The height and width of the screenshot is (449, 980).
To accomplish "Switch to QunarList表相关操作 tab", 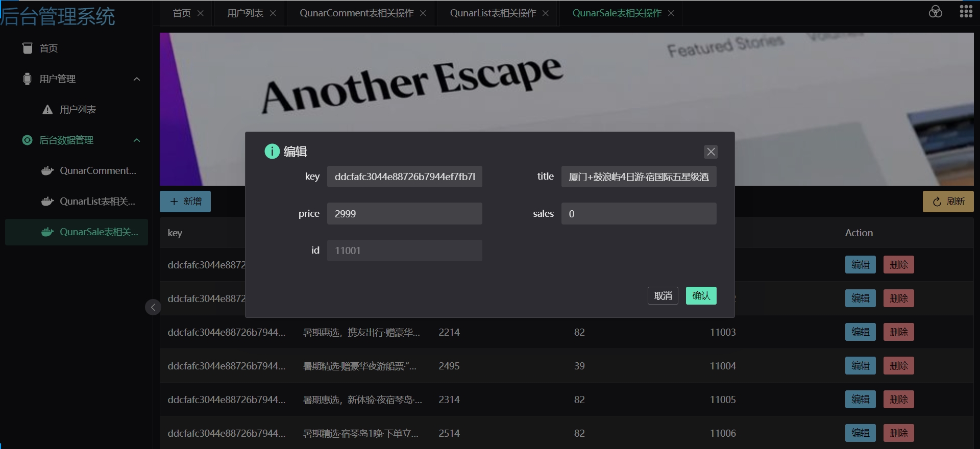I will [x=493, y=13].
